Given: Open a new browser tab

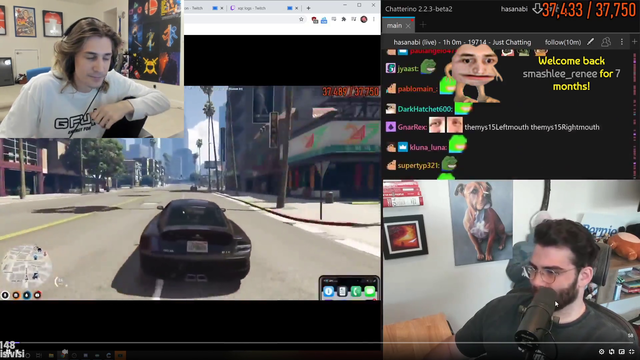Looking at the screenshot, I should 308,8.
